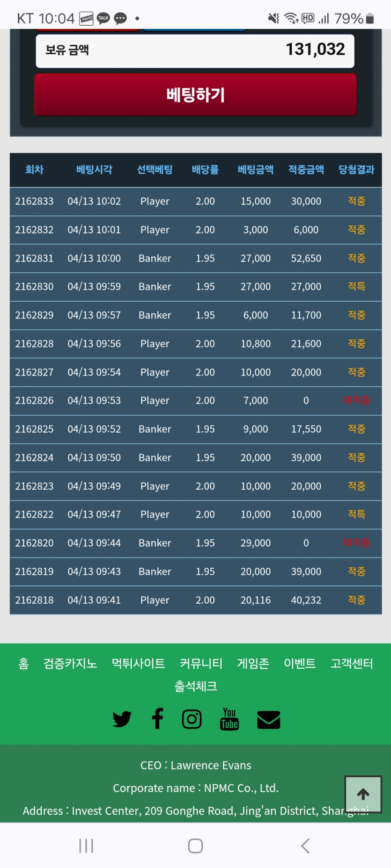Open the Facebook social icon
The height and width of the screenshot is (868, 391).
pos(158,718)
